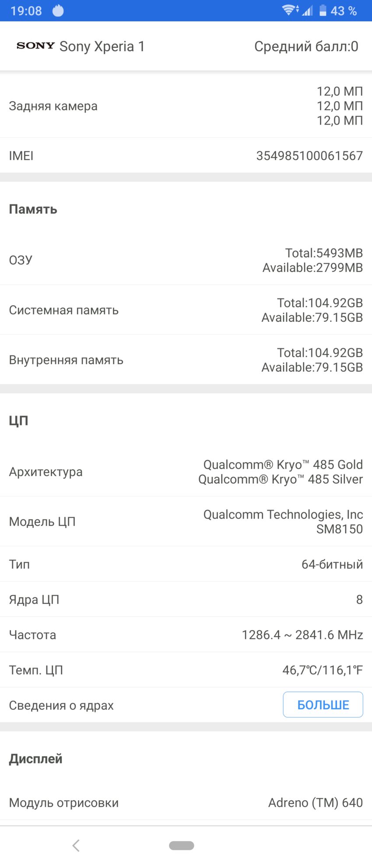This screenshot has height=868, width=372.
Task: Tap the Внутренняя память row
Action: (x=186, y=360)
